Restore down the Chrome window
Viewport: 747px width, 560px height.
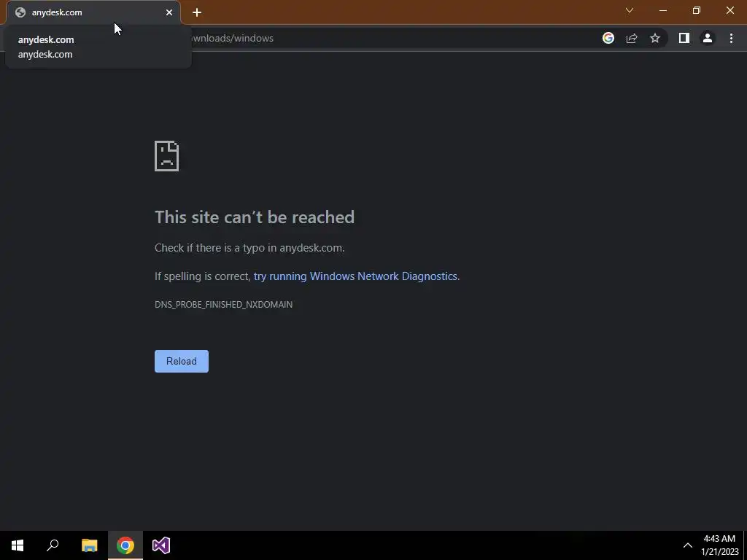[x=697, y=10]
